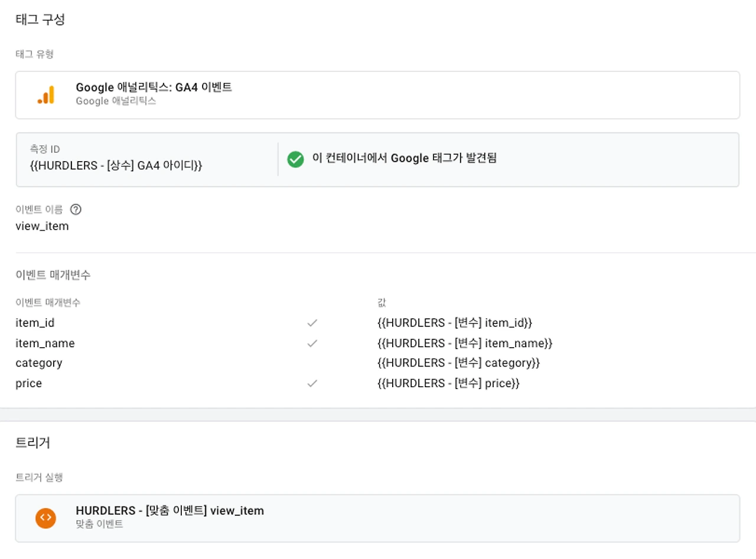Click the 태그 구성 section heading

tap(40, 19)
